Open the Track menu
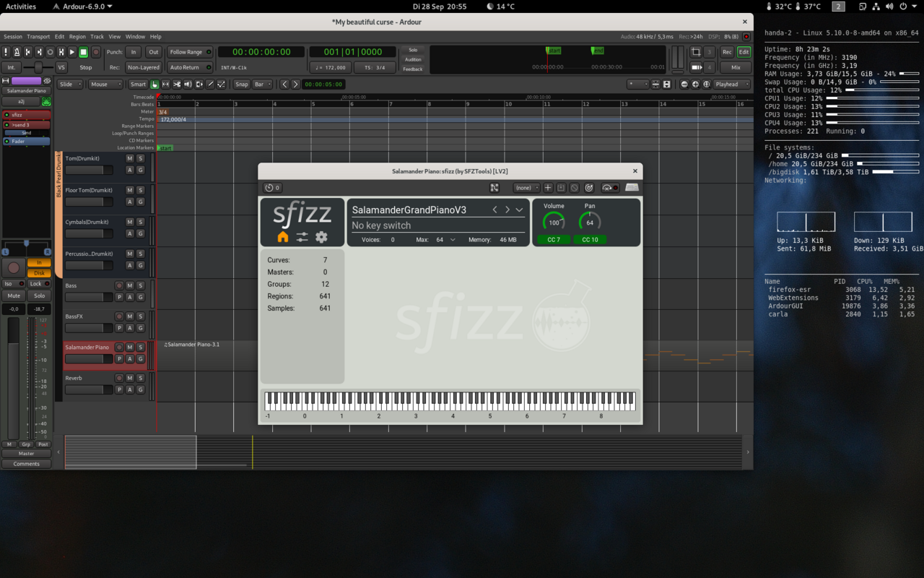Image resolution: width=924 pixels, height=578 pixels. [x=97, y=36]
